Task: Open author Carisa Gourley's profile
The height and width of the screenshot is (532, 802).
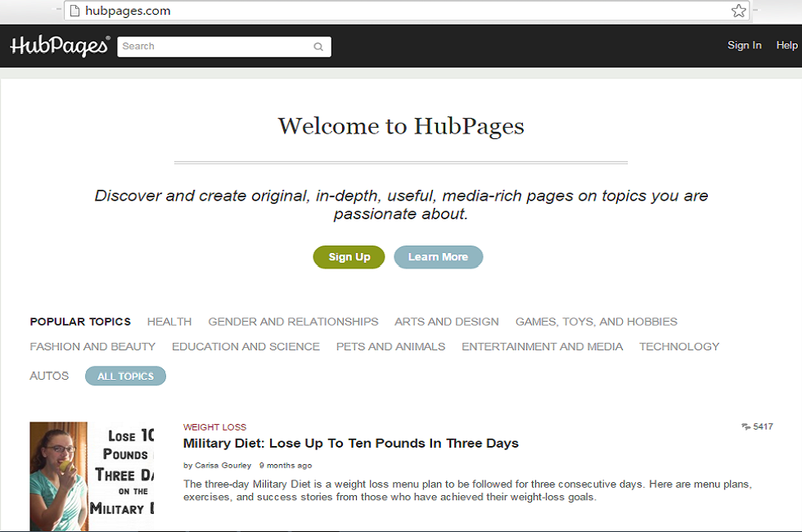Action: (223, 466)
